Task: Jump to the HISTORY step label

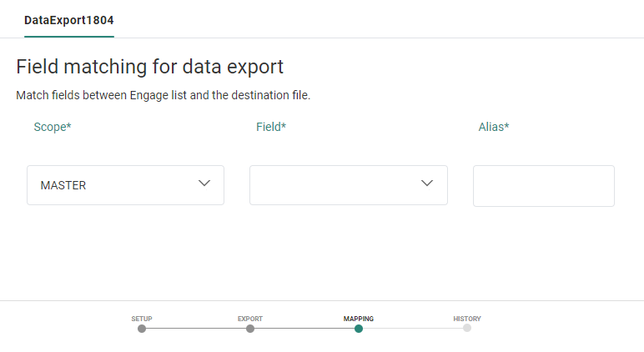Action: (467, 319)
